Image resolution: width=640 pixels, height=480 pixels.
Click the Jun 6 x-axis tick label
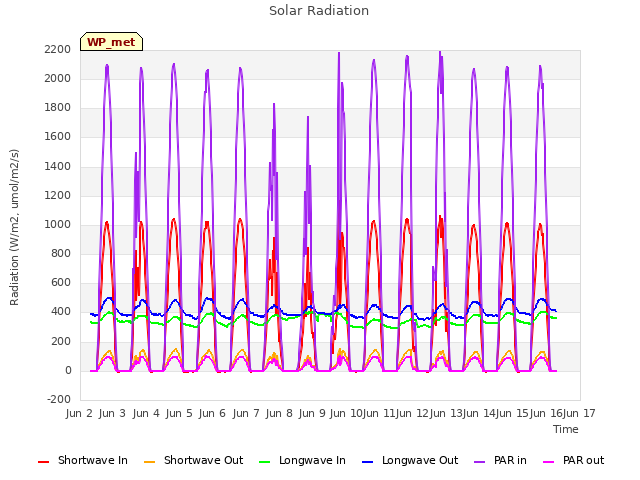click(212, 413)
